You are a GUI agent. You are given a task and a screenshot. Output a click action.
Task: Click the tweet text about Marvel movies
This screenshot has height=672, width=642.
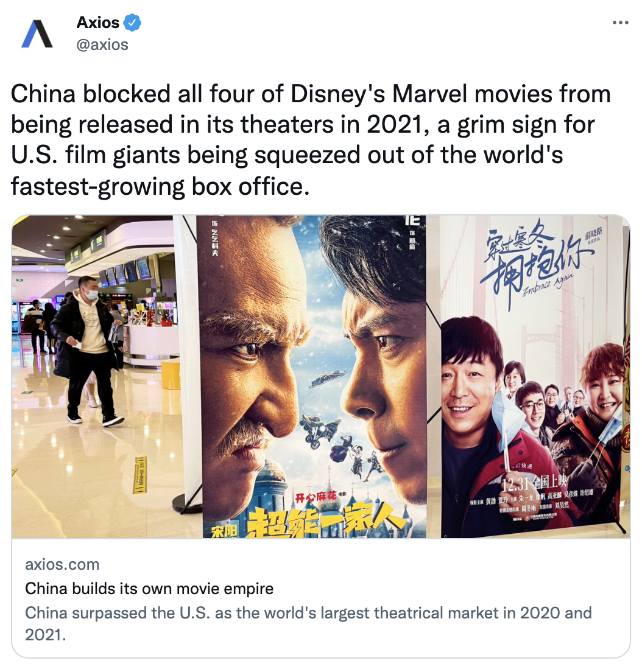click(x=311, y=140)
